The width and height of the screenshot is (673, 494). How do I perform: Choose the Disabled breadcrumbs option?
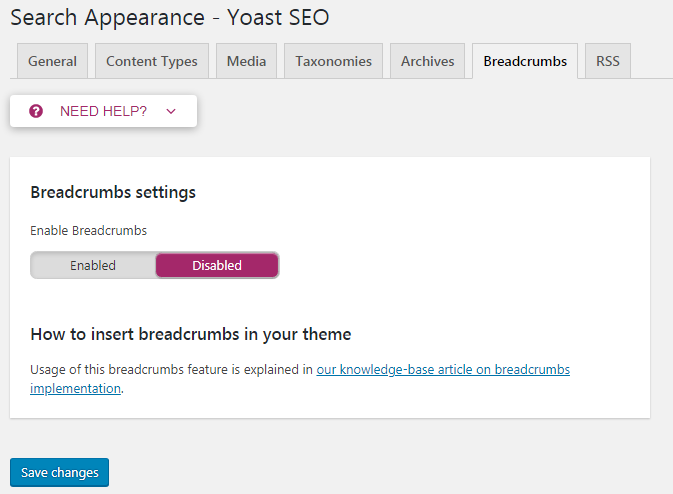[x=217, y=265]
